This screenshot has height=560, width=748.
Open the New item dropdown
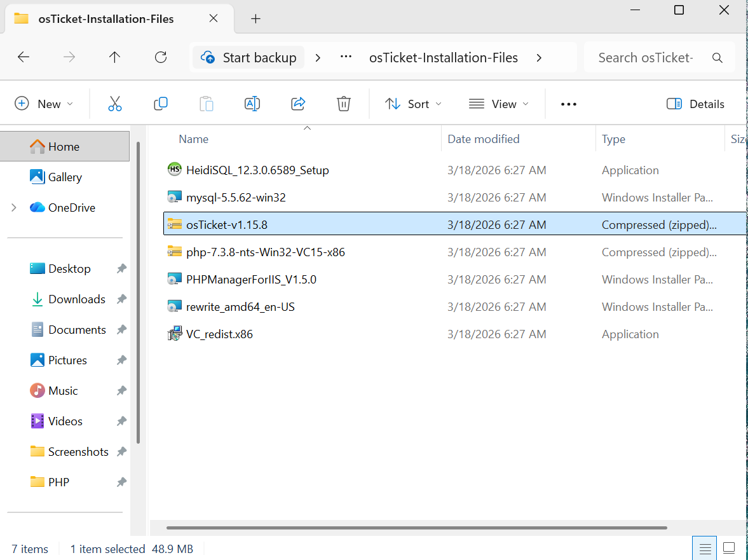tap(44, 104)
